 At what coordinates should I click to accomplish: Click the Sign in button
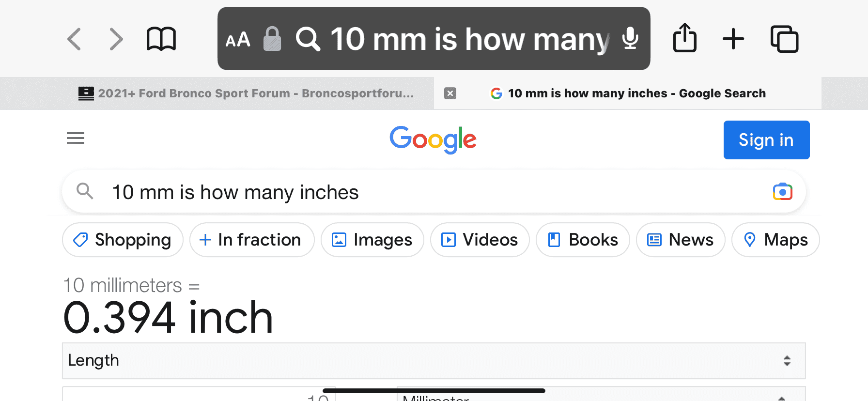766,140
